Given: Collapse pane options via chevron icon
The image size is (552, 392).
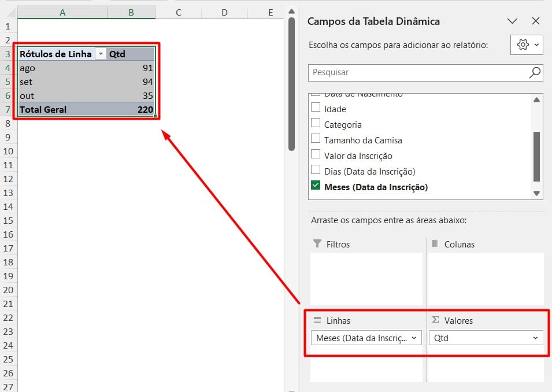Looking at the screenshot, I should point(512,21).
